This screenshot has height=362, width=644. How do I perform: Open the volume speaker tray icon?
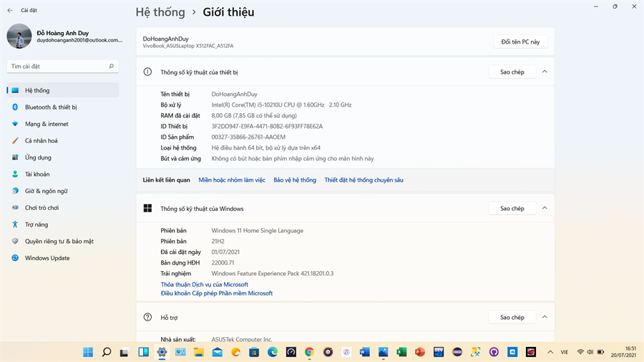tap(590, 352)
